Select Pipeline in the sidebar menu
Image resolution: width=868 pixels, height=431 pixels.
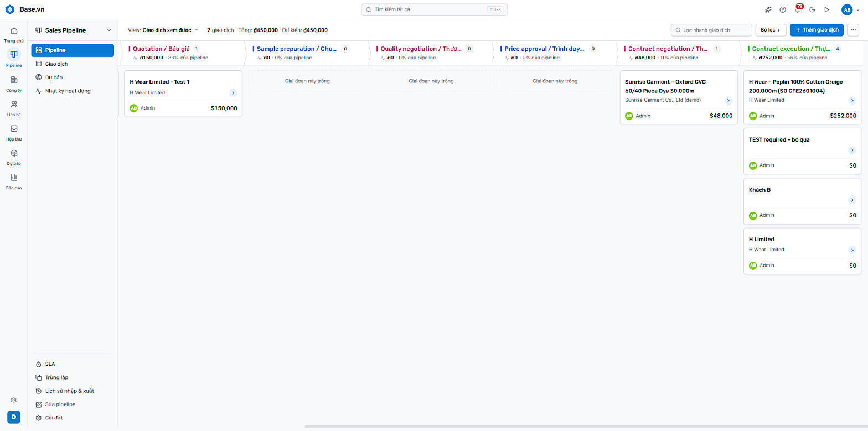click(73, 50)
